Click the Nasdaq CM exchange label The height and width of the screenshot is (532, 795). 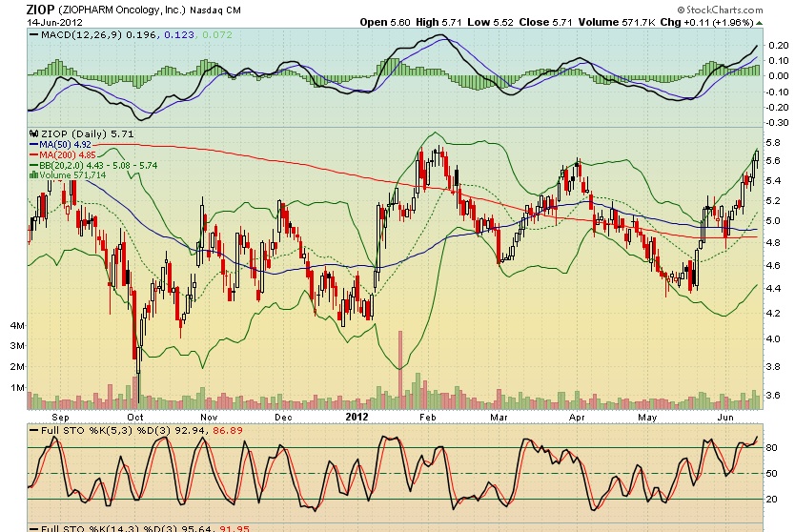click(x=215, y=10)
